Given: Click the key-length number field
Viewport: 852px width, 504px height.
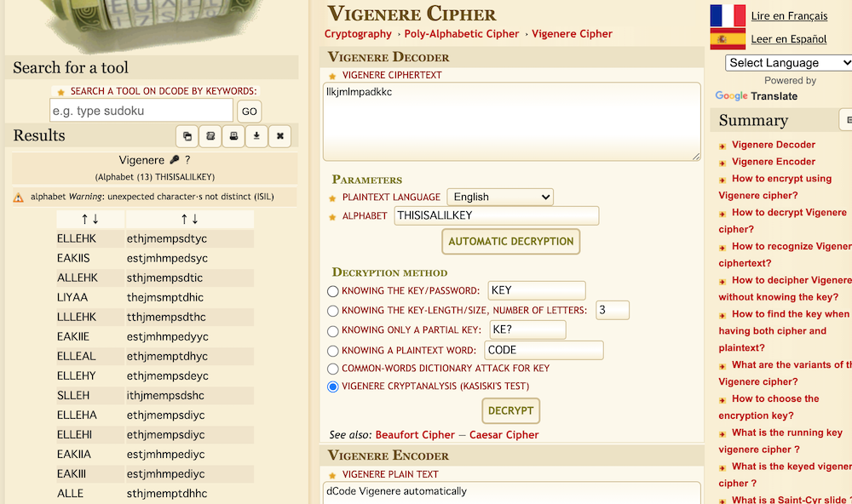Looking at the screenshot, I should 613,310.
